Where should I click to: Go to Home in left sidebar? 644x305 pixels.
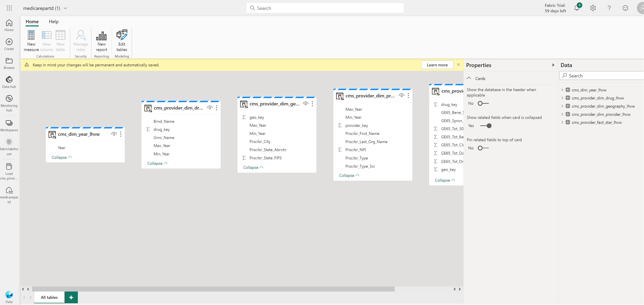point(9,26)
